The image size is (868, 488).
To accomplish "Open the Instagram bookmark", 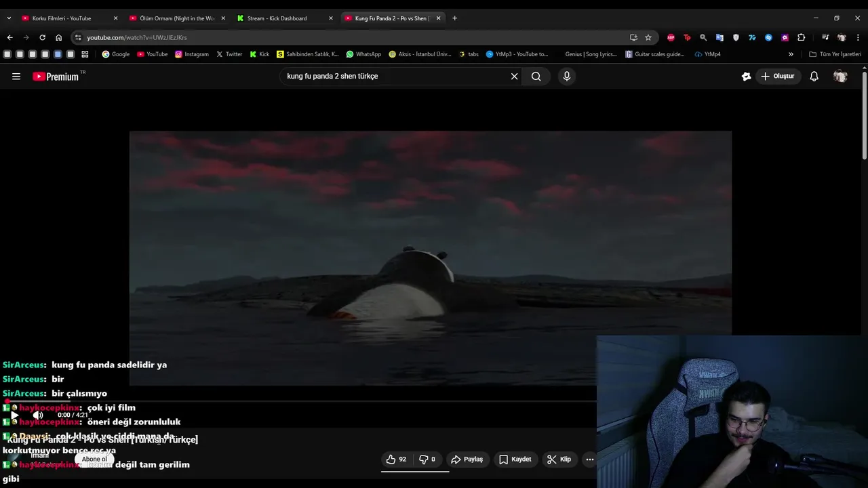I will point(192,54).
